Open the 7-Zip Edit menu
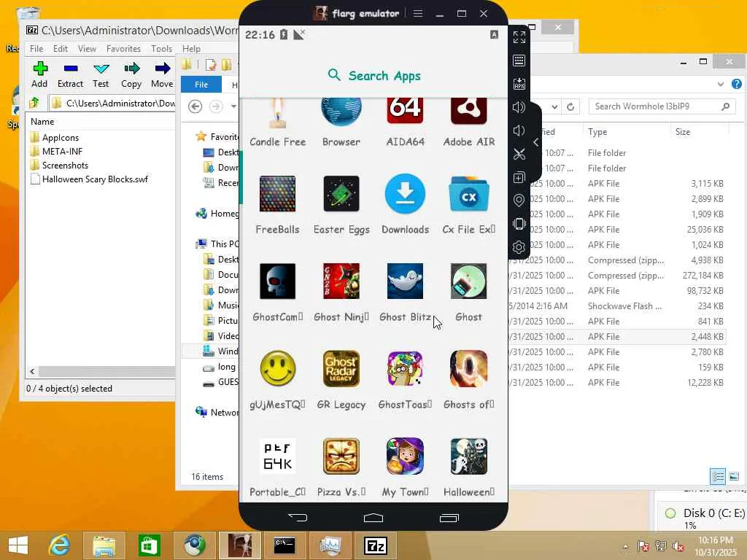The width and height of the screenshot is (747, 560). [60, 49]
